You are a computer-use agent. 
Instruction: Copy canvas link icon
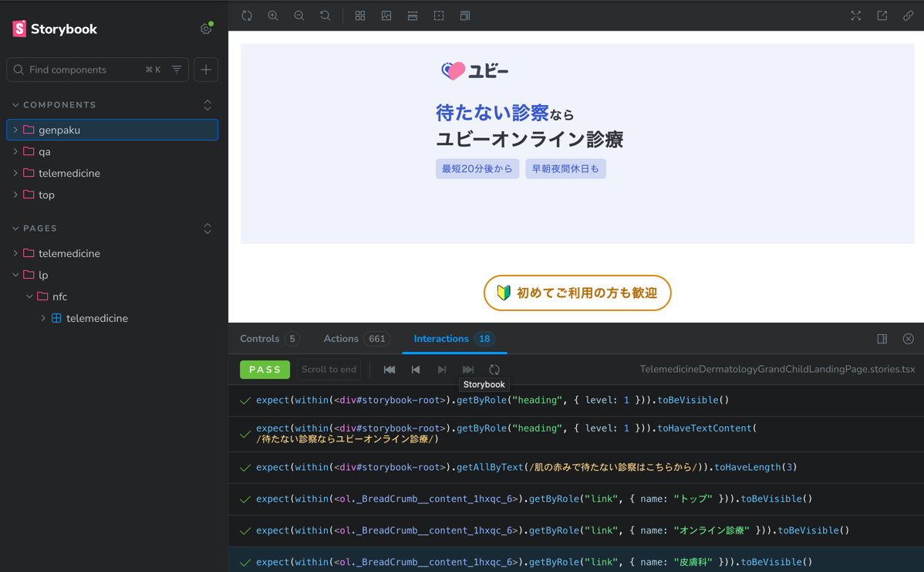(x=908, y=16)
